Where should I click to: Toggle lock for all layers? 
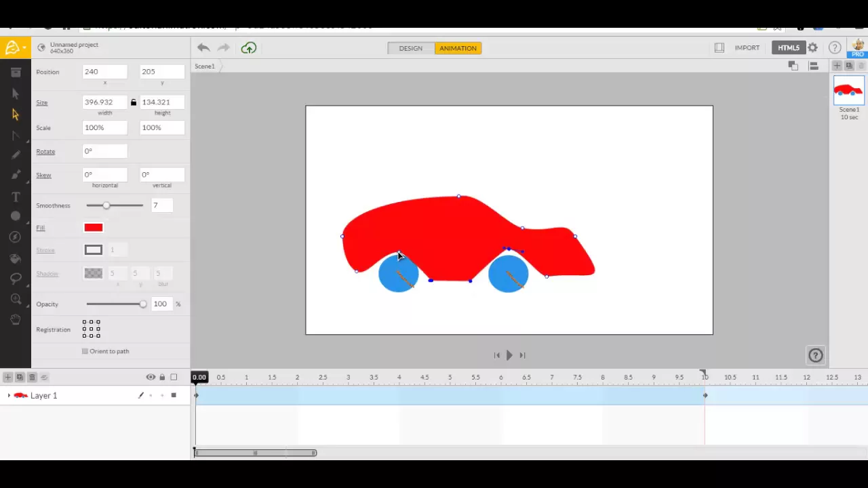pyautogui.click(x=162, y=377)
